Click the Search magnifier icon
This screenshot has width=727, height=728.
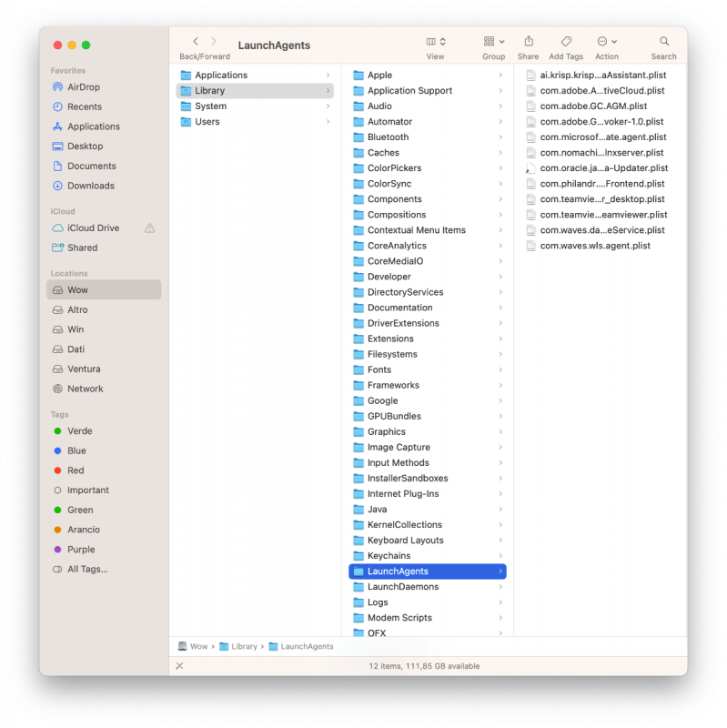point(664,41)
